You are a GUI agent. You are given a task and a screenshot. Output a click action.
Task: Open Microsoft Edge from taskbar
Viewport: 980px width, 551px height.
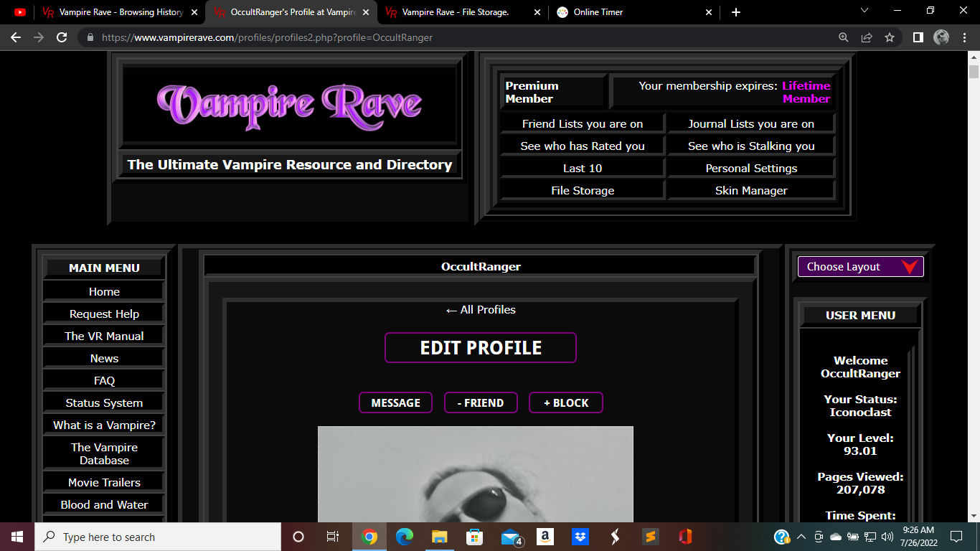(x=405, y=537)
